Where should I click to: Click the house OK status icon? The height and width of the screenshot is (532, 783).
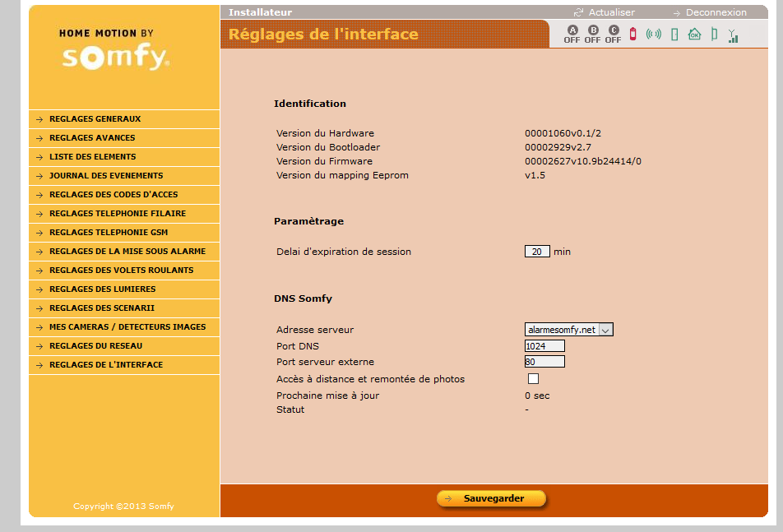pos(694,34)
